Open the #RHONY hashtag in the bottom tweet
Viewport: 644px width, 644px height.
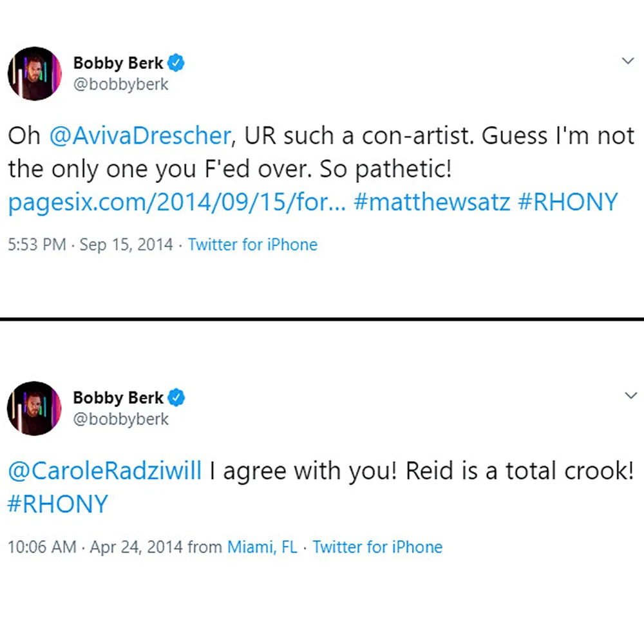57,504
